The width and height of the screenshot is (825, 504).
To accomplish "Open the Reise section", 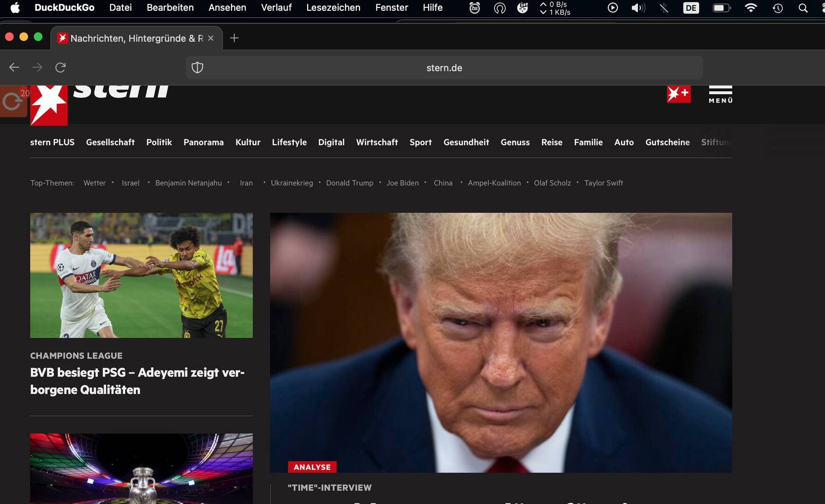I will [x=552, y=142].
